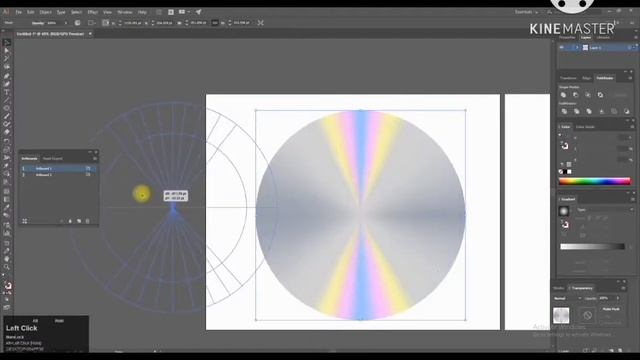Select the Paintbrush tool

tap(7, 116)
